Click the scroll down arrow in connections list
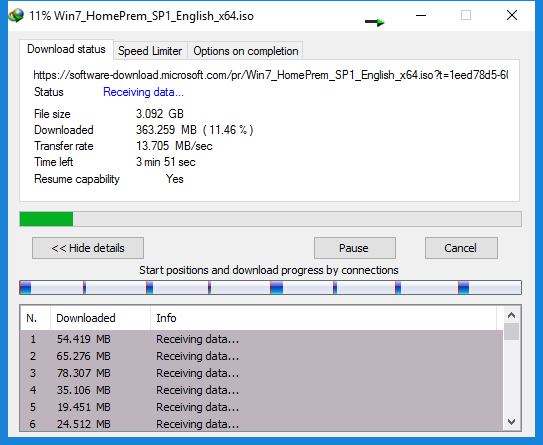 pyautogui.click(x=511, y=422)
